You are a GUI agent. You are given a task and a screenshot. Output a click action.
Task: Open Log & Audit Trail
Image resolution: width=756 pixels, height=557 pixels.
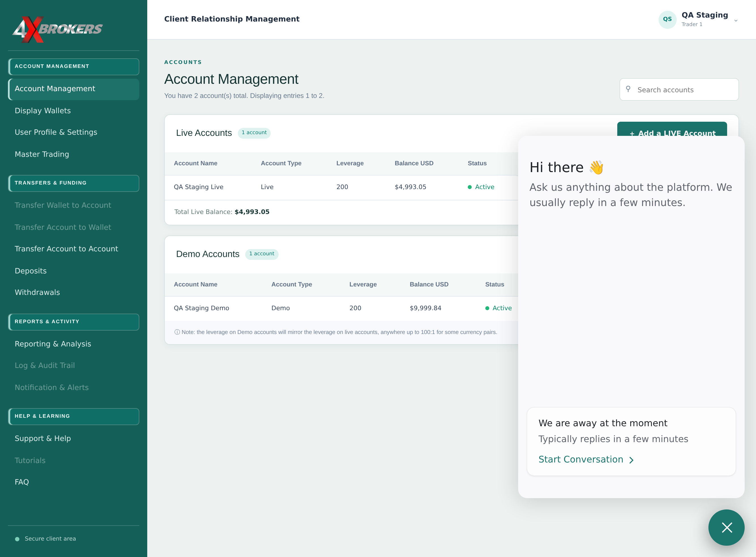point(44,365)
